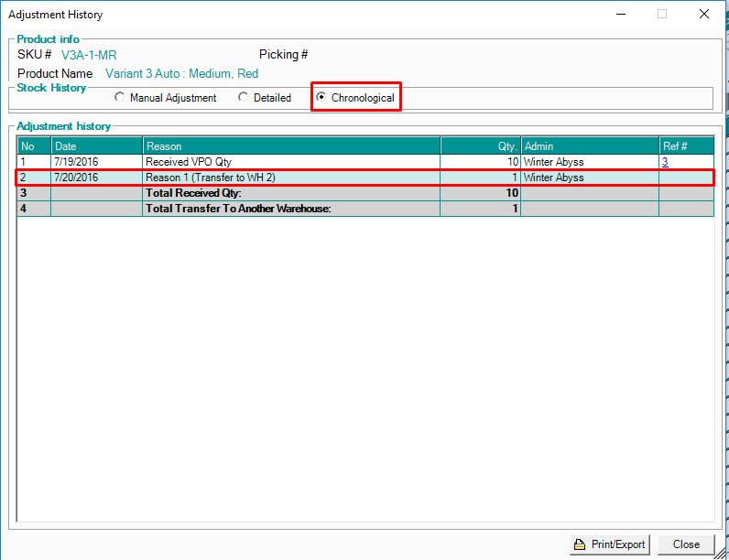Select the 7/19/2016 date cell
This screenshot has height=560, width=729.
97,162
